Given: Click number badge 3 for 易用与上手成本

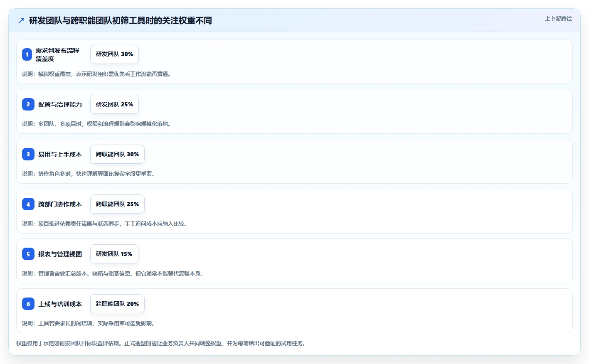Looking at the screenshot, I should coord(28,154).
